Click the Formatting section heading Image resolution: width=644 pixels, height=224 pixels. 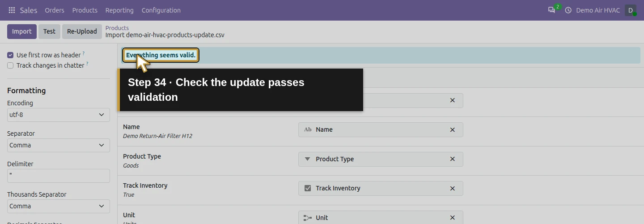tap(26, 90)
